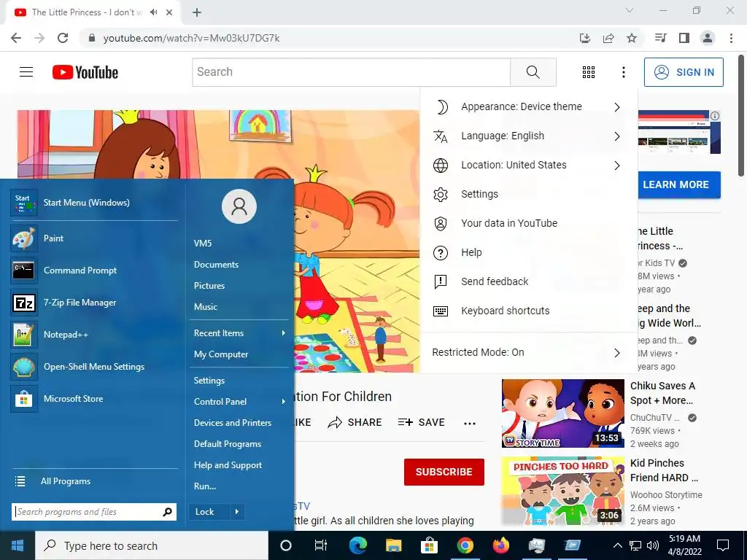This screenshot has width=747, height=560.
Task: Launch Paint from Start menu
Action: [x=94, y=238]
